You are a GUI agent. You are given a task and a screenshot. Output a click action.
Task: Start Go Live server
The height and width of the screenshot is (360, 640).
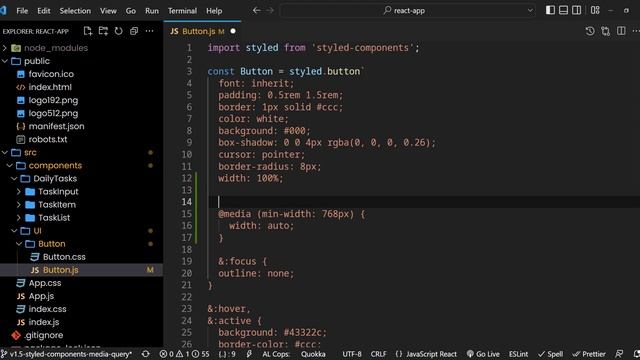[x=483, y=354]
